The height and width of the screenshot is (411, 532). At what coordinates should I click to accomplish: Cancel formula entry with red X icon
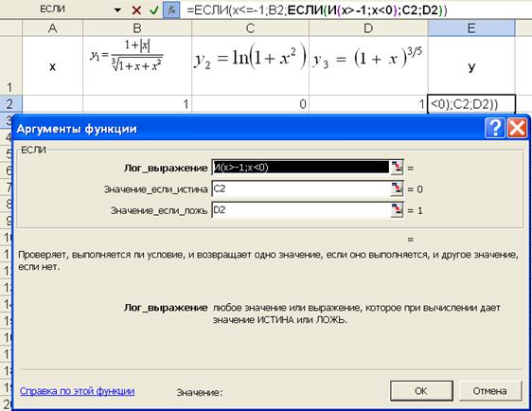click(x=136, y=10)
